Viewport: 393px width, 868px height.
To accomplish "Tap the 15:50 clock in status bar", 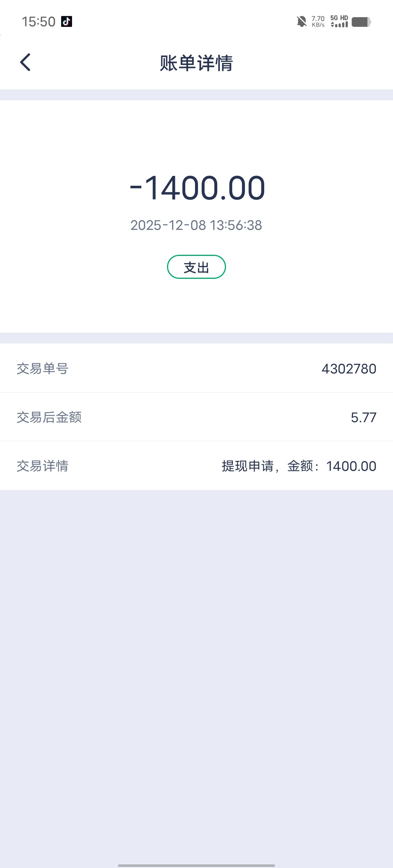I will tap(39, 22).
